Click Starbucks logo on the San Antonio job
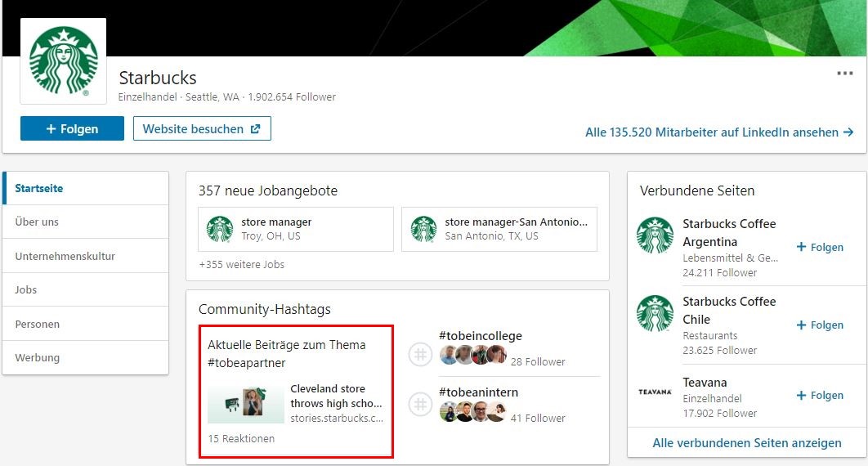The height and width of the screenshot is (466, 868). (x=423, y=229)
